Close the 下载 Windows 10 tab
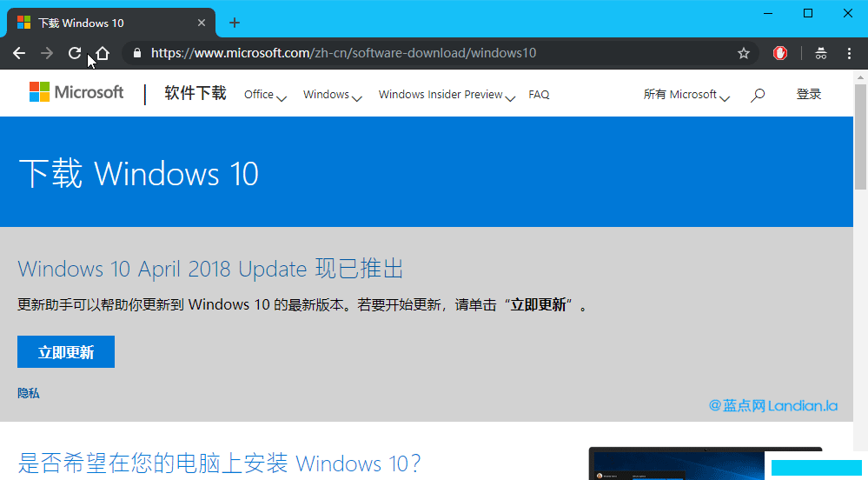This screenshot has width=868, height=480. (202, 23)
